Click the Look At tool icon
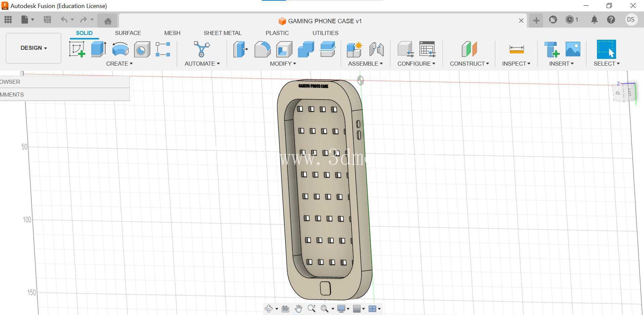 (x=285, y=309)
